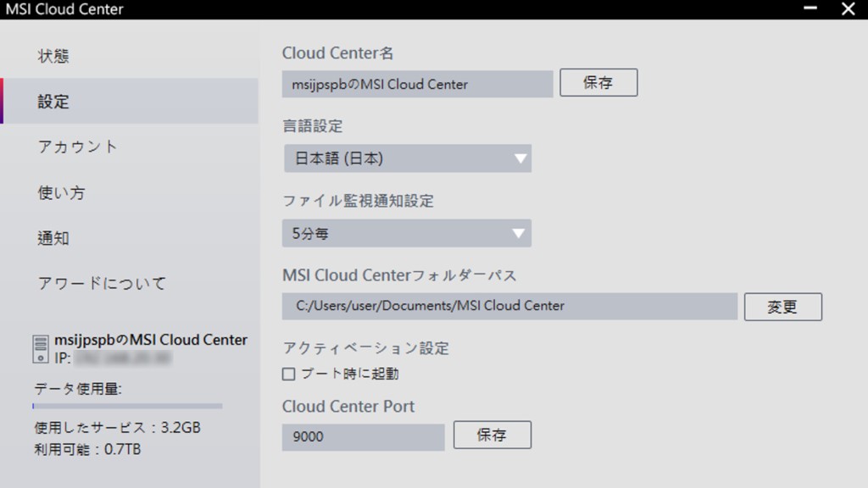The height and width of the screenshot is (488, 868).
Task: Close the MSI Cloud Center window
Action: (849, 9)
